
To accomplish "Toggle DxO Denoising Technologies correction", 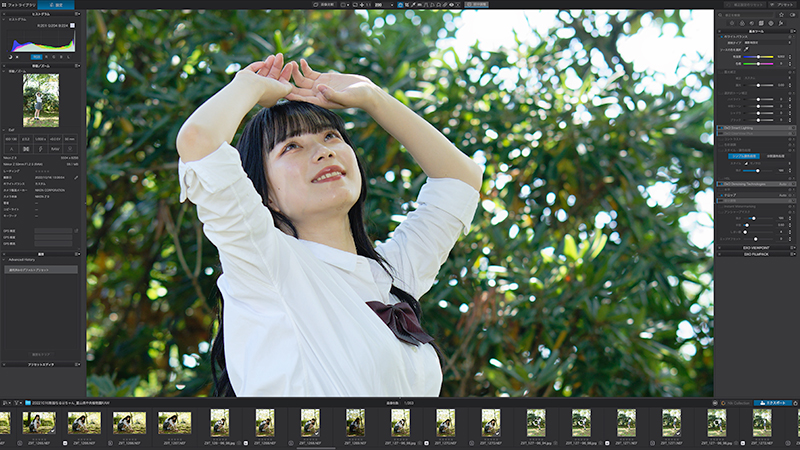I will click(721, 184).
